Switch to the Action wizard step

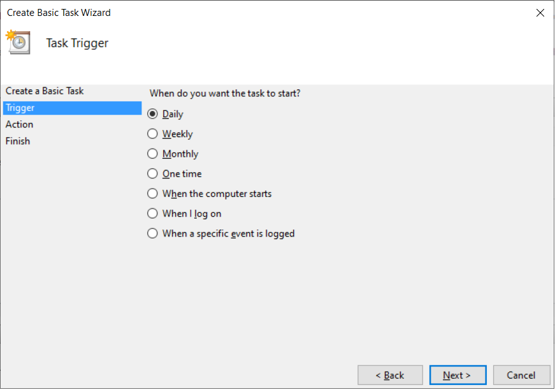tap(20, 124)
